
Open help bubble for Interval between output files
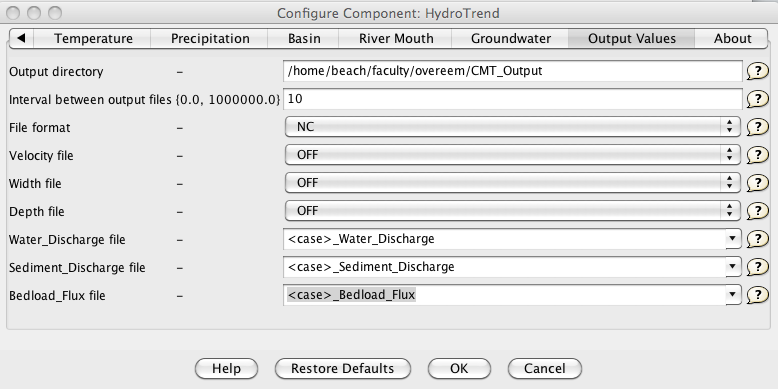[x=758, y=99]
